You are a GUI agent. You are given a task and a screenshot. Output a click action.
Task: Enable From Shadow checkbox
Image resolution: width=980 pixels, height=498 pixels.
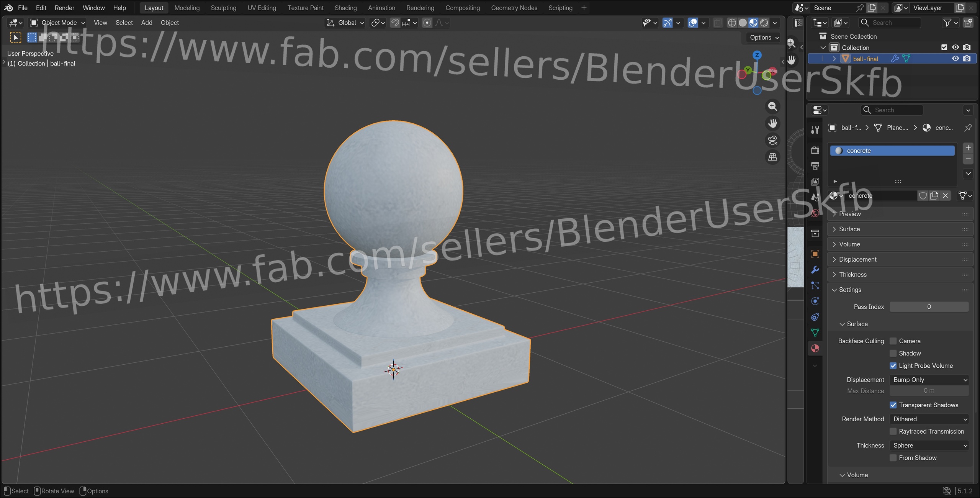[x=893, y=458]
